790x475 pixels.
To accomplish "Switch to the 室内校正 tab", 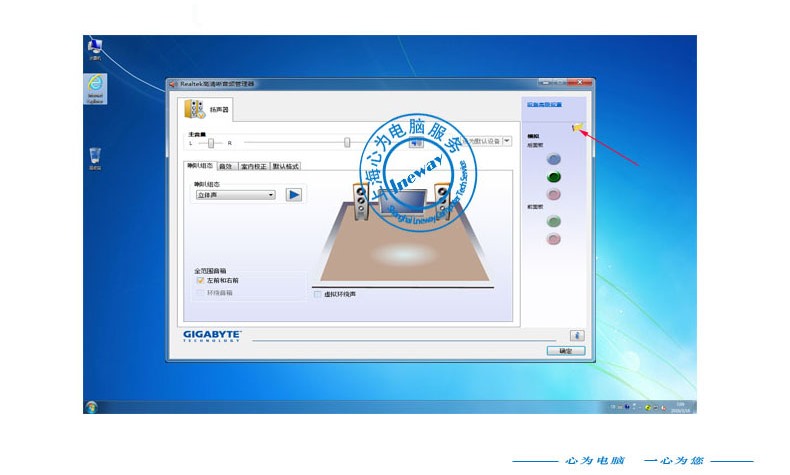I will (x=254, y=166).
